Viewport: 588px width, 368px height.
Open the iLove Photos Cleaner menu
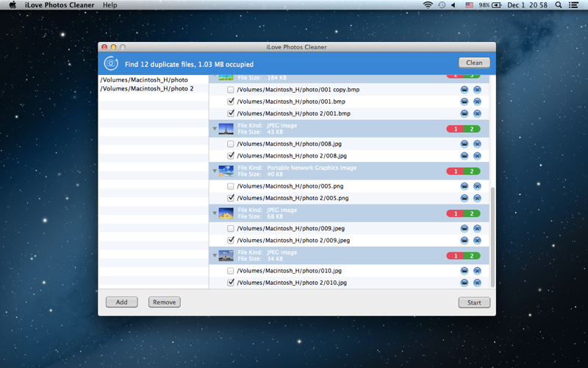pyautogui.click(x=60, y=5)
